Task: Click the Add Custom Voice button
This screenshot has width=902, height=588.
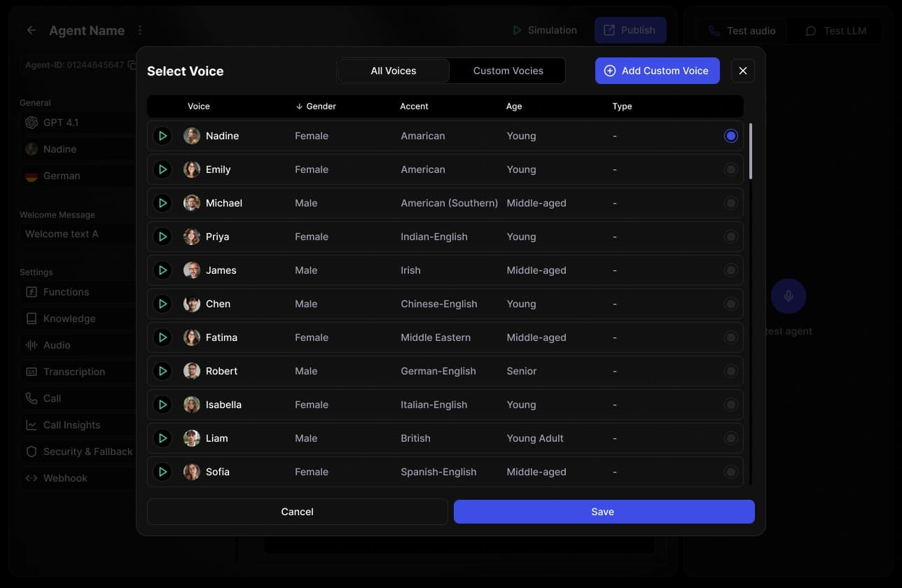Action: 657,71
